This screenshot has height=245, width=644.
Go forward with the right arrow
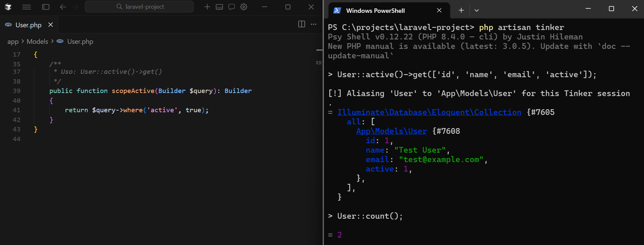pos(75,7)
